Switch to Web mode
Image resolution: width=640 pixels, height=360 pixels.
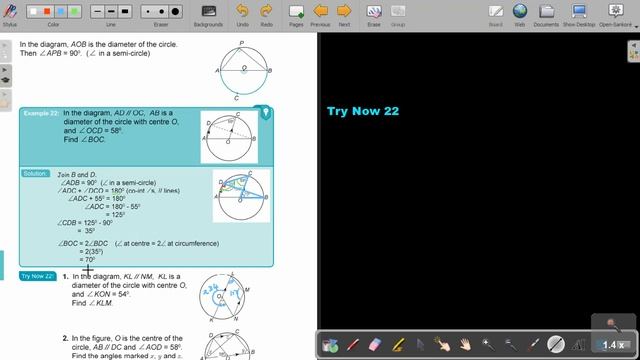point(520,15)
